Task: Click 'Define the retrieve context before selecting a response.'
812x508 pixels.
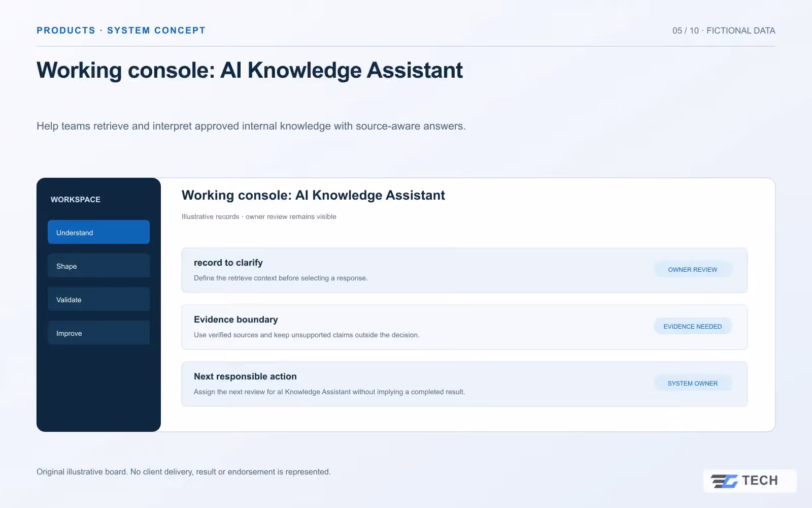Action: (x=281, y=278)
